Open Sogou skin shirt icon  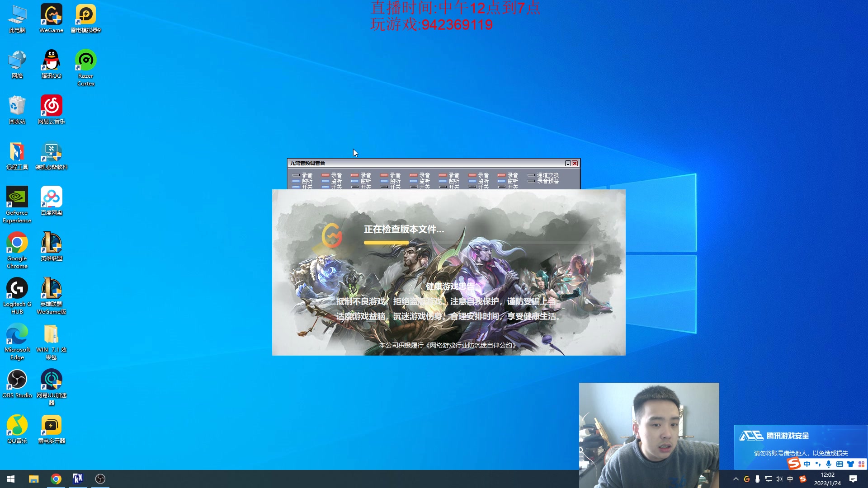[x=850, y=464]
